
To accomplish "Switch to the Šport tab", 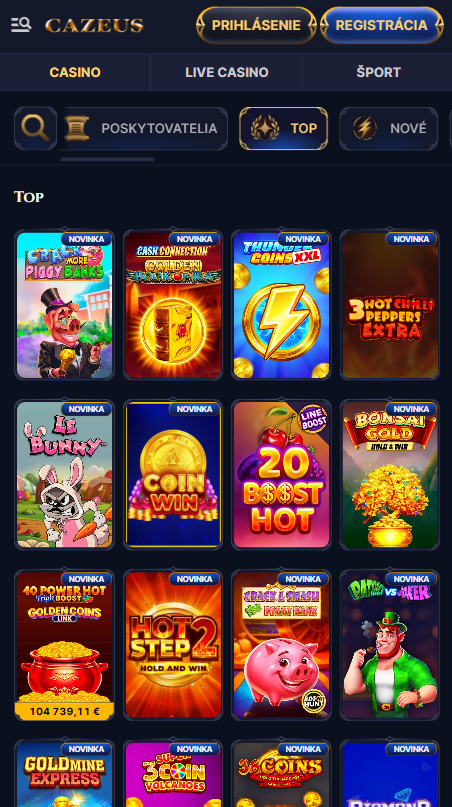I will (x=378, y=72).
